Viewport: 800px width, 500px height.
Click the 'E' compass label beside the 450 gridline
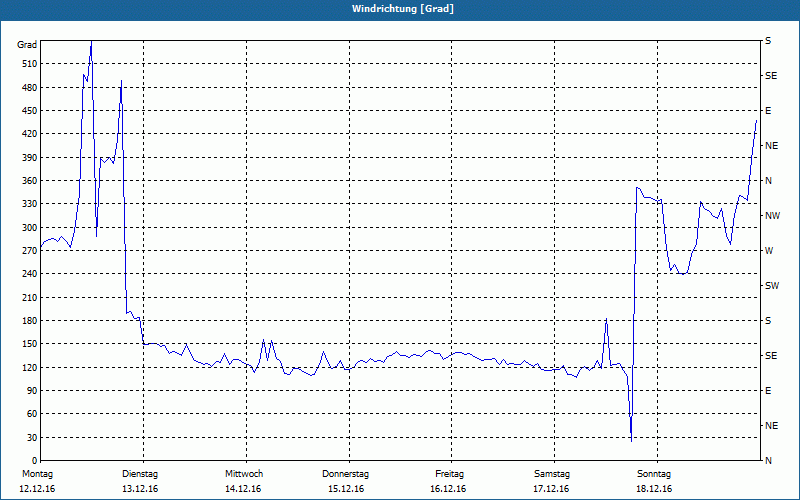[x=768, y=111]
